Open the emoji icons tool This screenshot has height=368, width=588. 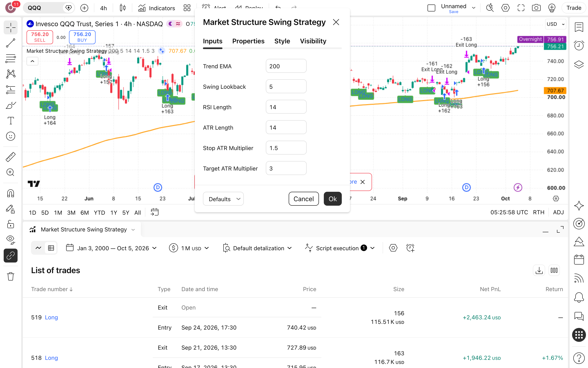[11, 136]
